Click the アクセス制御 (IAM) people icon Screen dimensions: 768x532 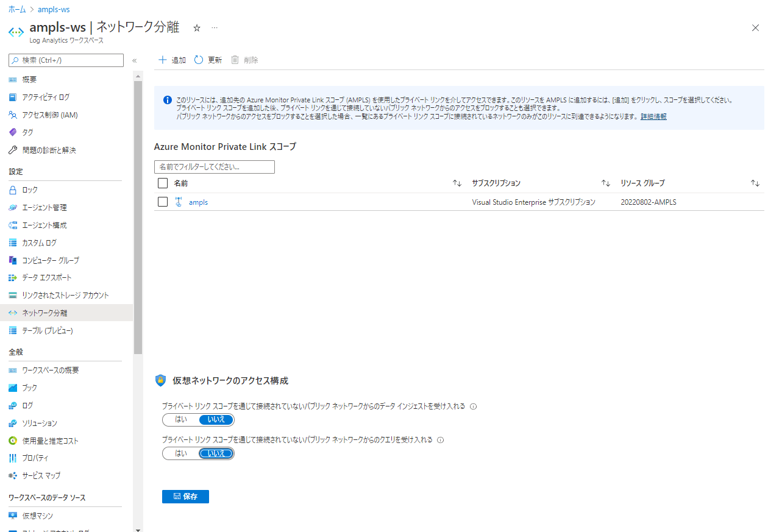(x=13, y=115)
